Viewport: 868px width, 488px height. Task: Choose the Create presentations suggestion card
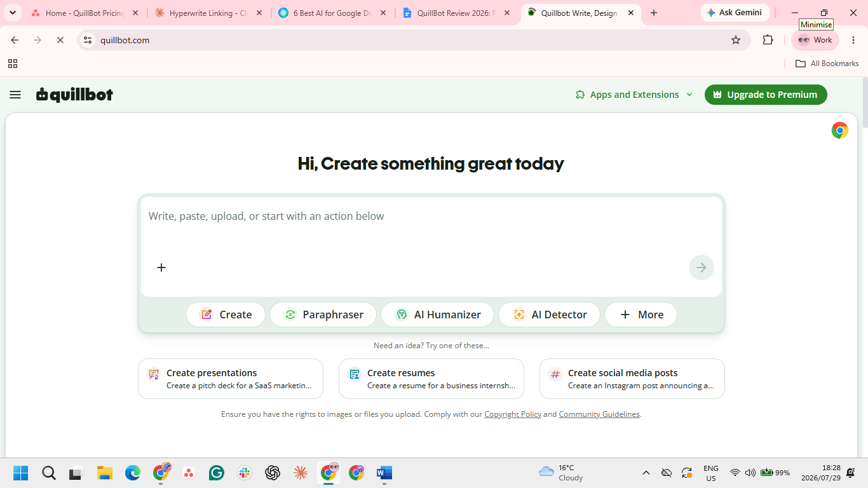pos(231,379)
